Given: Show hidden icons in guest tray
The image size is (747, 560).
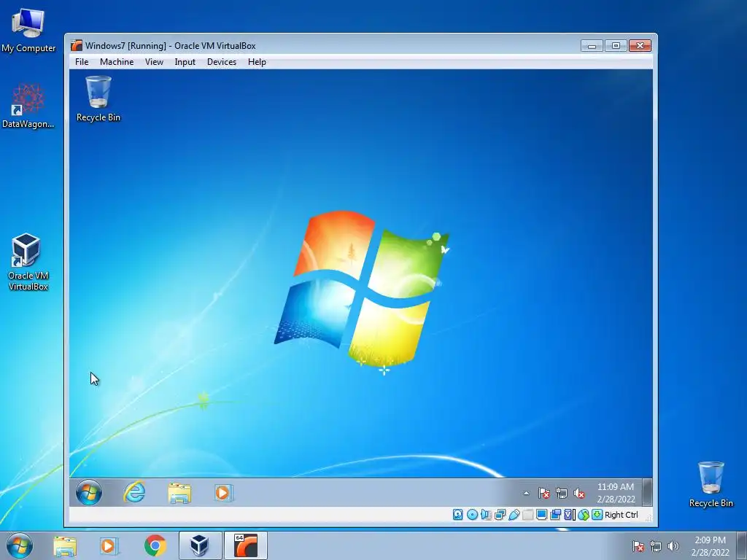Looking at the screenshot, I should pyautogui.click(x=526, y=494).
